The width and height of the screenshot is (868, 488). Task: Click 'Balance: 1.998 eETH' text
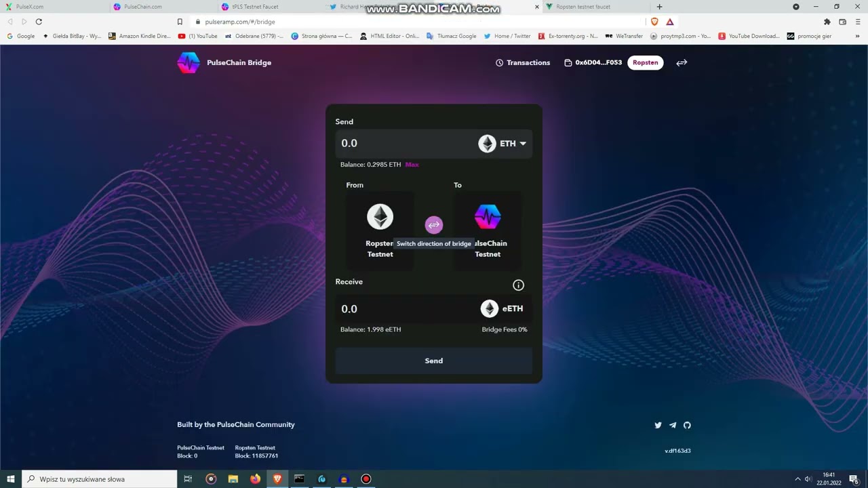pos(370,329)
